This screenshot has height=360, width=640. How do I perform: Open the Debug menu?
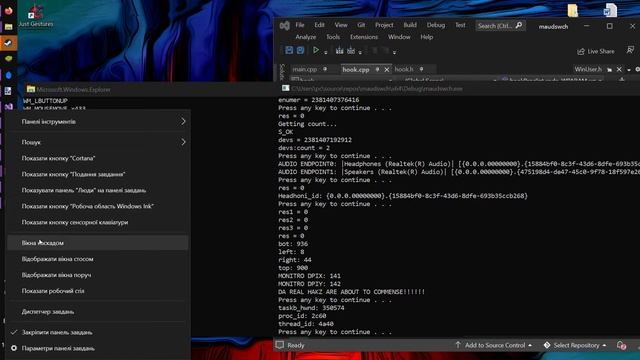(436, 25)
